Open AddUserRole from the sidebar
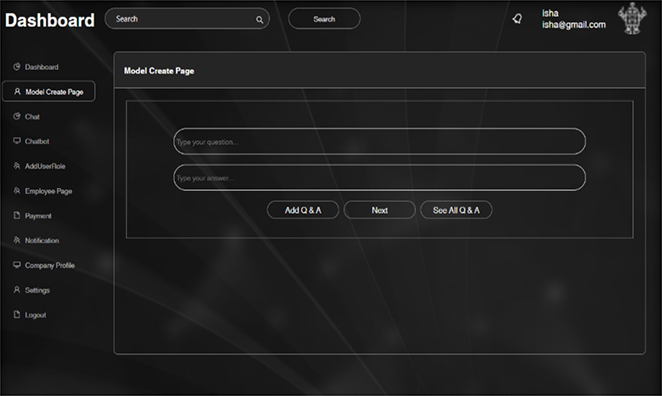The height and width of the screenshot is (396, 662). [x=45, y=166]
